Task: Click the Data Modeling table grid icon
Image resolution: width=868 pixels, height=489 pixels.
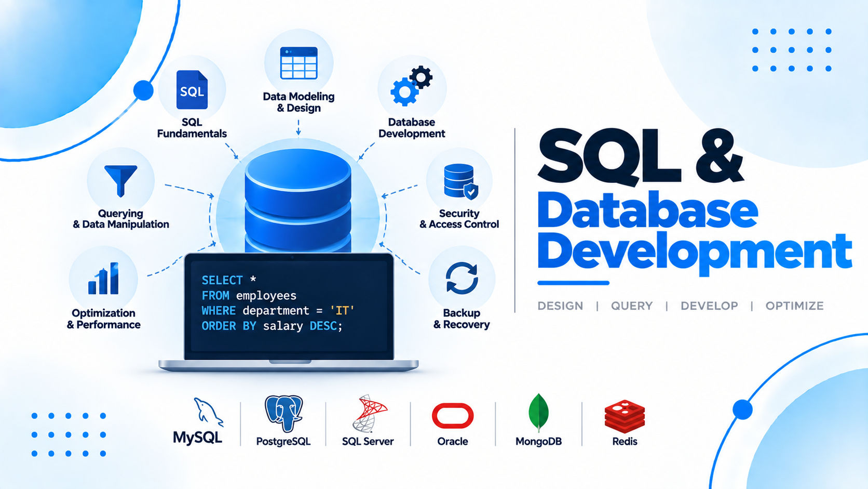Action: click(299, 63)
